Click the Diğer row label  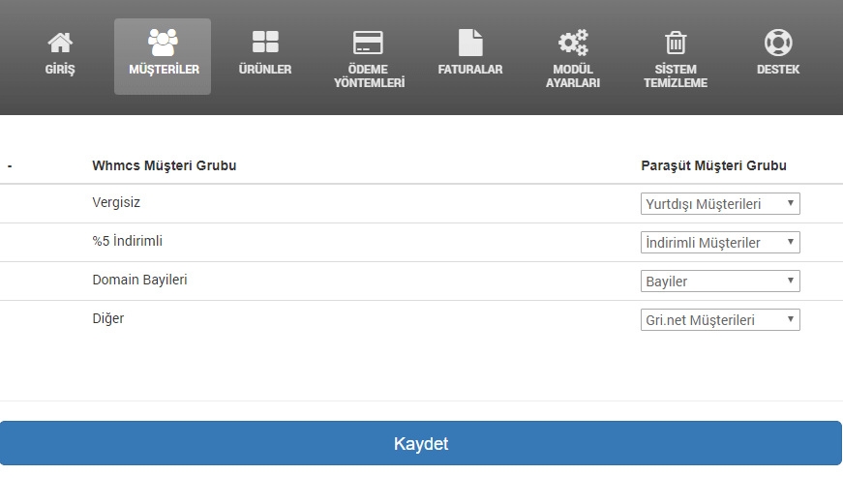pyautogui.click(x=108, y=318)
